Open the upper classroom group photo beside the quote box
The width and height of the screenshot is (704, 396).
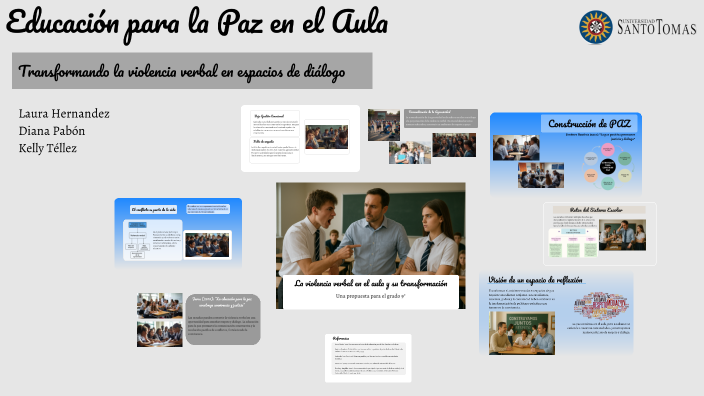point(160,306)
